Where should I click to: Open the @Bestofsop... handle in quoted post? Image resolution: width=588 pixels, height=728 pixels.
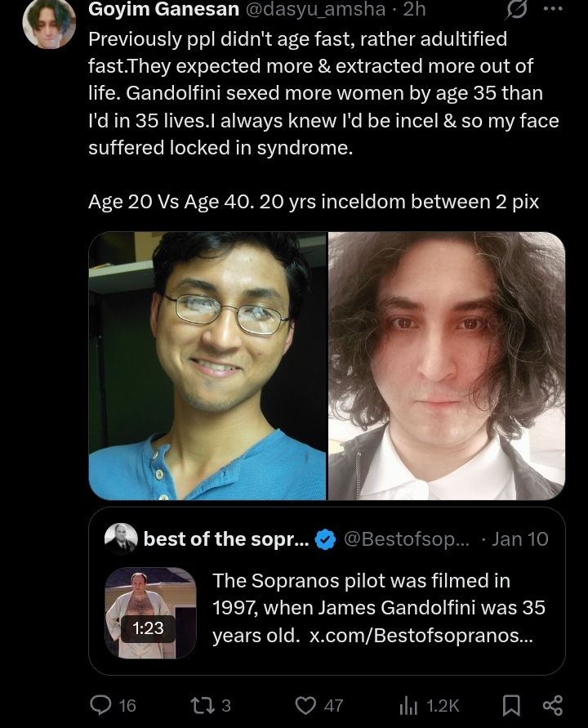pyautogui.click(x=407, y=539)
